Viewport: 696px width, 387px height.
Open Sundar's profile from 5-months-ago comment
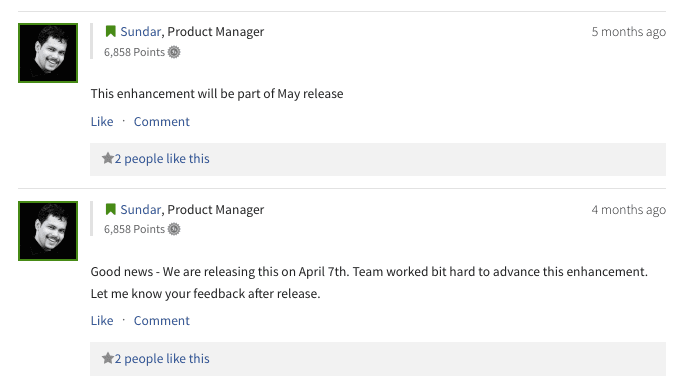click(x=141, y=32)
